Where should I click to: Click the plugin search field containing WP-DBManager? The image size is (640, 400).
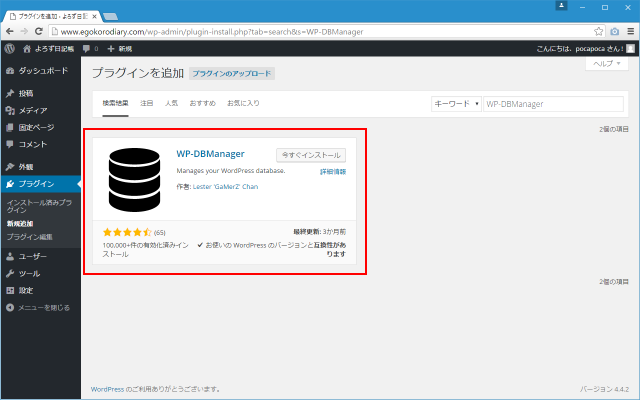coord(553,104)
